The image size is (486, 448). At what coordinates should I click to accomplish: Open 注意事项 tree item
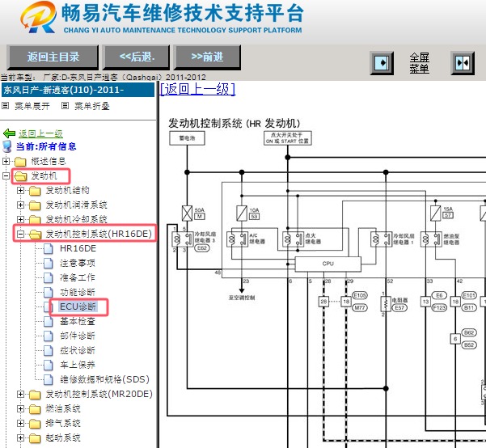[78, 263]
